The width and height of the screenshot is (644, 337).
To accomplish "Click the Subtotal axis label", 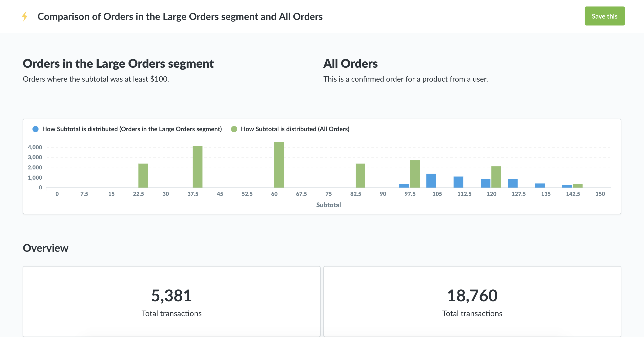I will (x=328, y=205).
